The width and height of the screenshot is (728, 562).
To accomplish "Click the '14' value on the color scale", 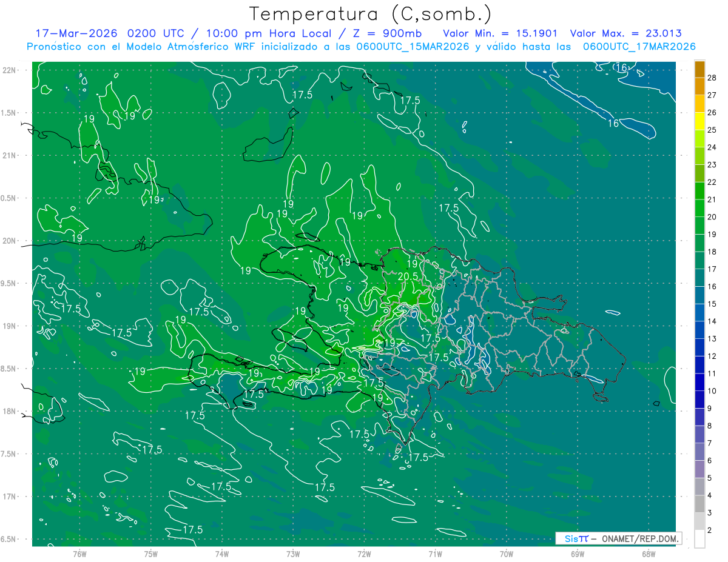I will (x=712, y=321).
